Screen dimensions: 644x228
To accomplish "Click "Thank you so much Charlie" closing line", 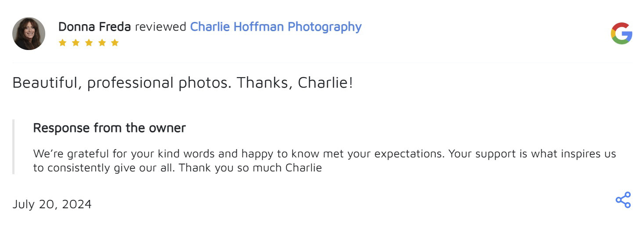I will click(250, 167).
